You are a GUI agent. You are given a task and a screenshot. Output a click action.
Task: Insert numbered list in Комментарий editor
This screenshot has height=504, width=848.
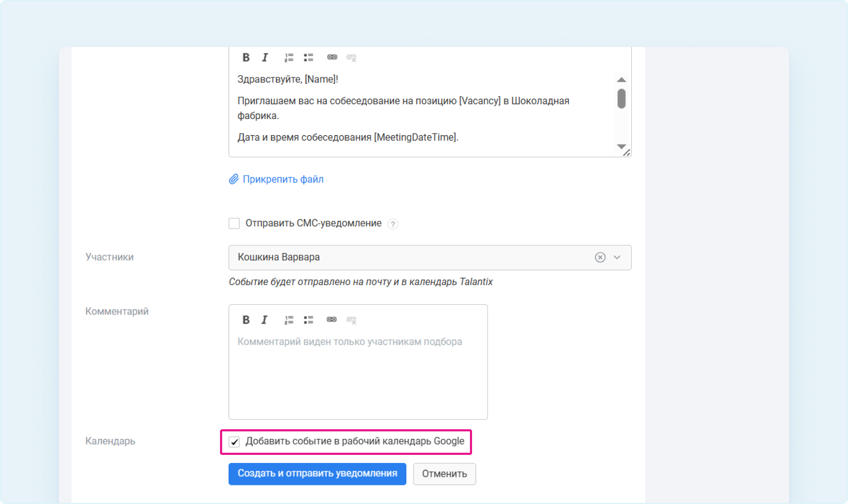pyautogui.click(x=289, y=320)
